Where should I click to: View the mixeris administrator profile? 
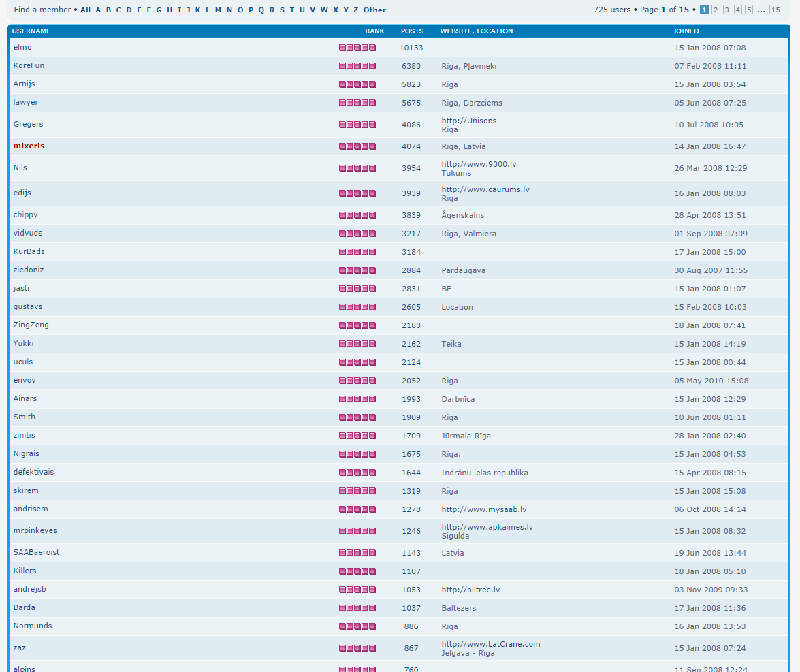[x=29, y=146]
